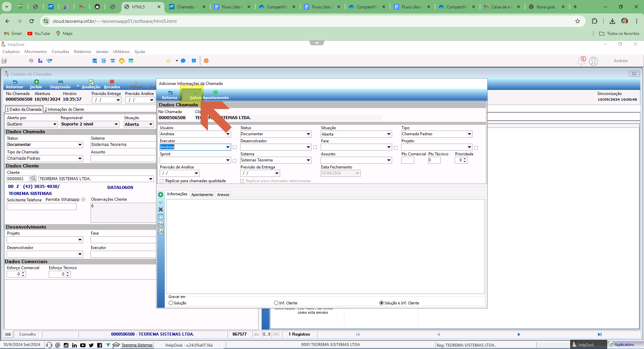The height and width of the screenshot is (349, 644).
Task: Click the blue info square toolbar icon
Action: (194, 61)
